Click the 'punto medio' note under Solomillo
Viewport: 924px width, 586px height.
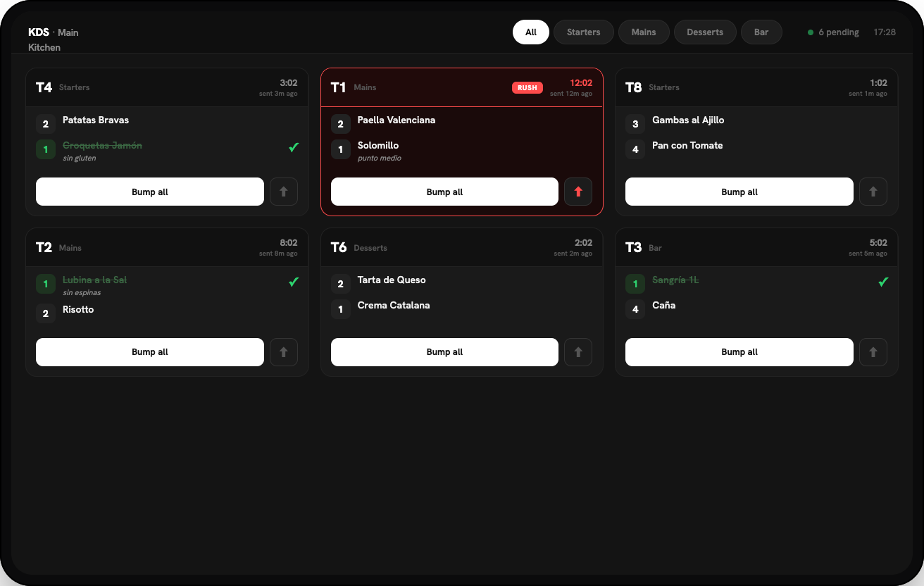coord(380,158)
